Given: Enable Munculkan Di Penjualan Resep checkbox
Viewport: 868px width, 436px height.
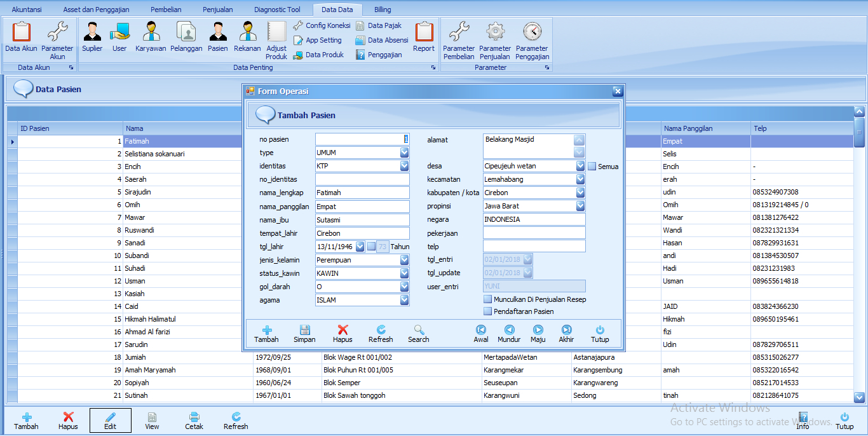Looking at the screenshot, I should pos(488,299).
